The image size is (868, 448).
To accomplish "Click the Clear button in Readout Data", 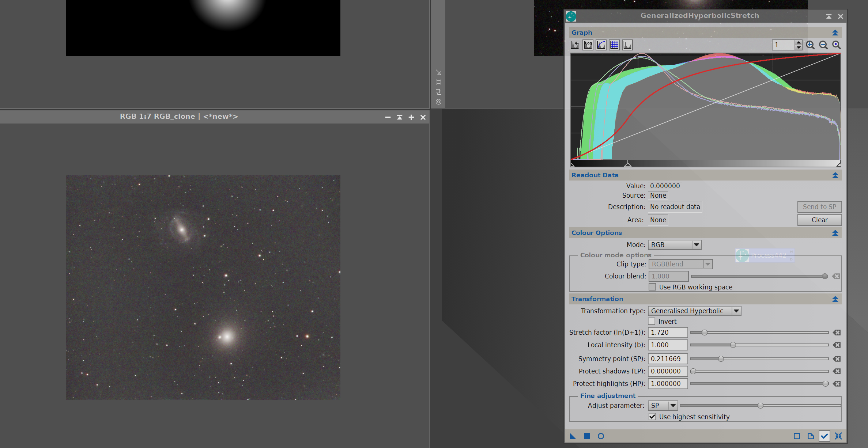I will tap(819, 220).
